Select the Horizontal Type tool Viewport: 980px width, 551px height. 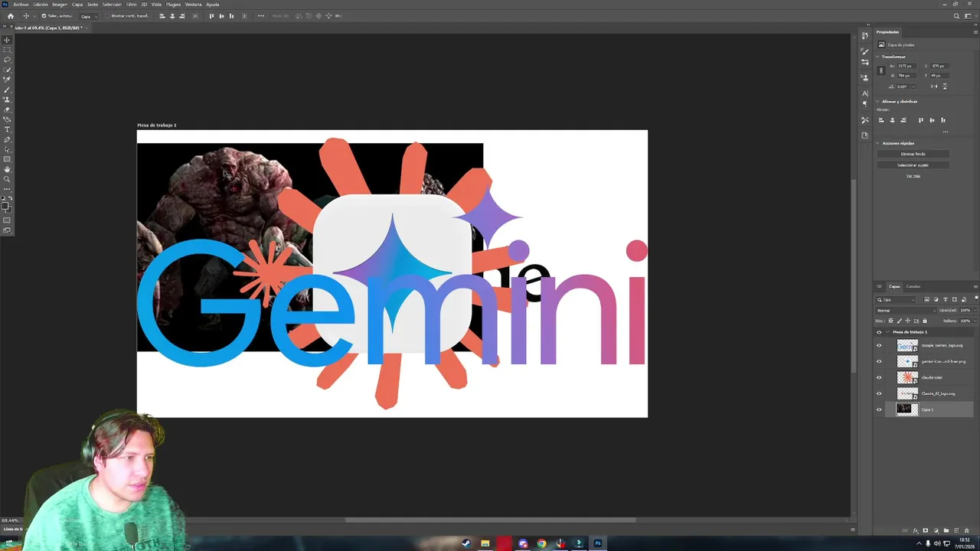coord(7,129)
